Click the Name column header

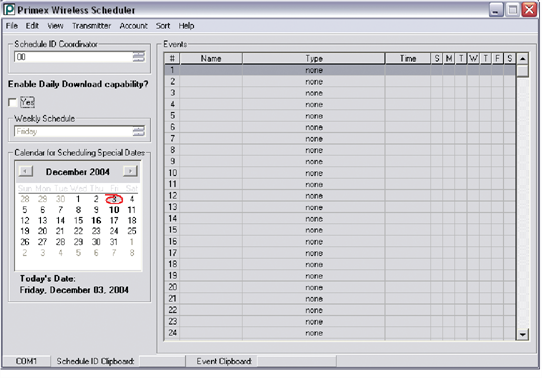click(211, 58)
